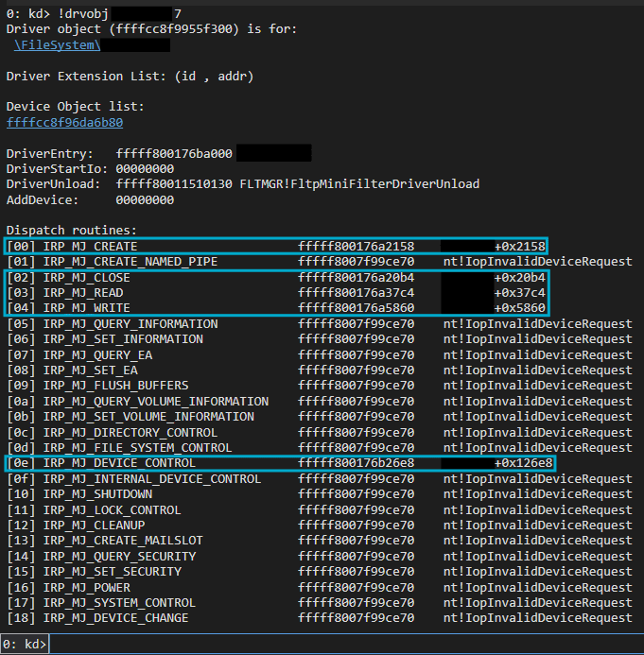Click offset +0x5860 in the WRITE row

click(x=520, y=308)
